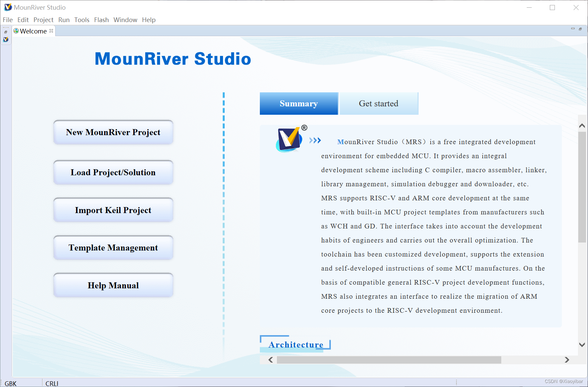Click the CRLF line ending status entry
Image resolution: width=588 pixels, height=387 pixels.
tap(52, 383)
